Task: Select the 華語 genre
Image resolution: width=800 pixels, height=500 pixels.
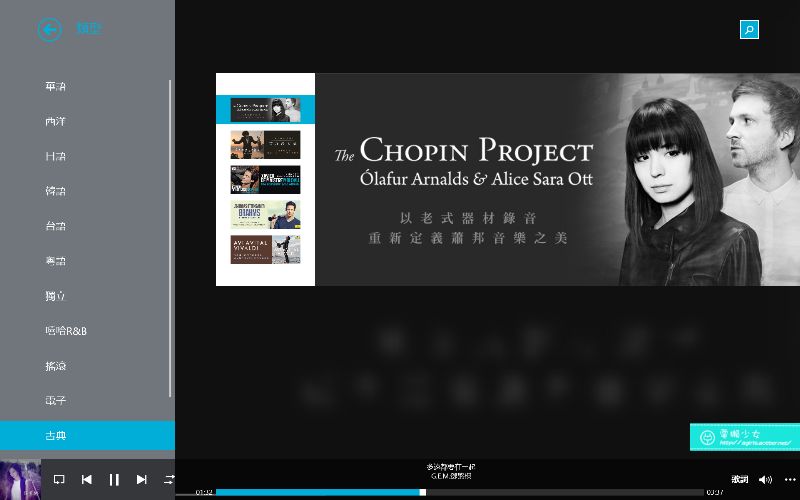Action: coord(55,87)
